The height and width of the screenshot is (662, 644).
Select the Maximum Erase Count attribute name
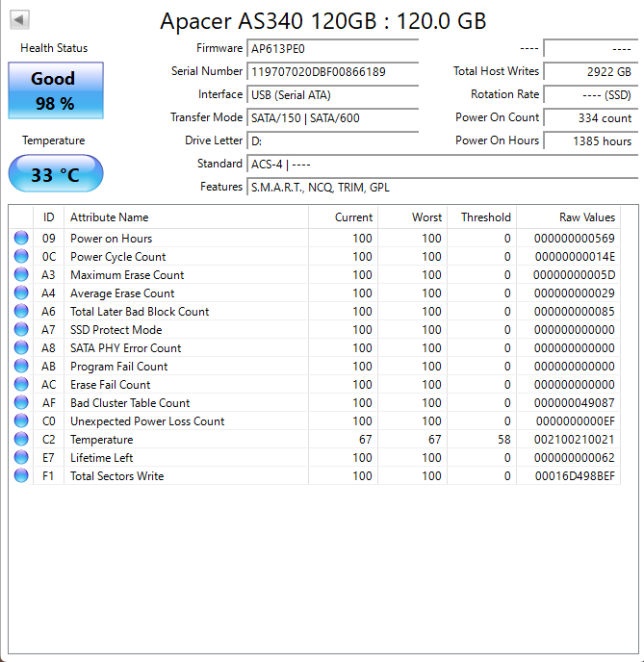pyautogui.click(x=127, y=275)
